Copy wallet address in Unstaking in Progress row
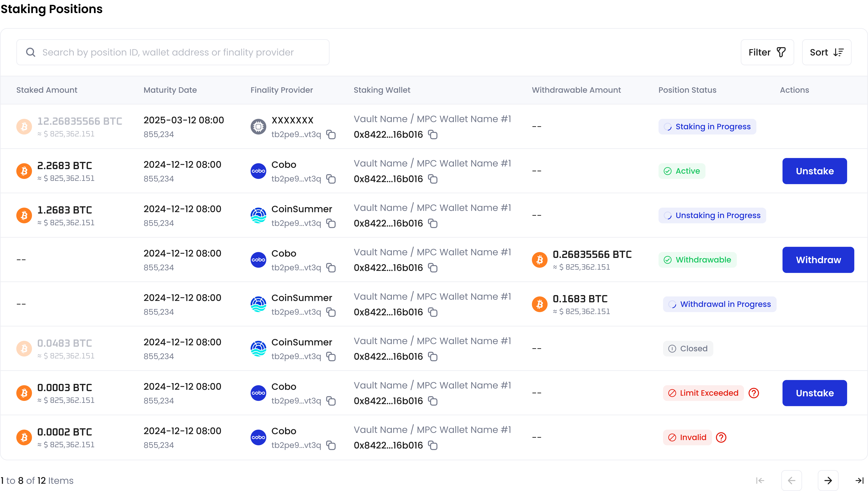 point(433,223)
